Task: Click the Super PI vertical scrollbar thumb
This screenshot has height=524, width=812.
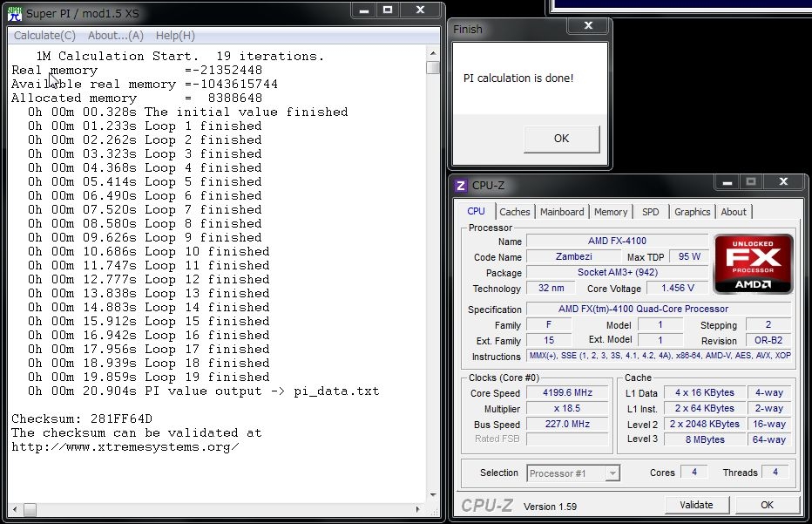Action: 433,67
